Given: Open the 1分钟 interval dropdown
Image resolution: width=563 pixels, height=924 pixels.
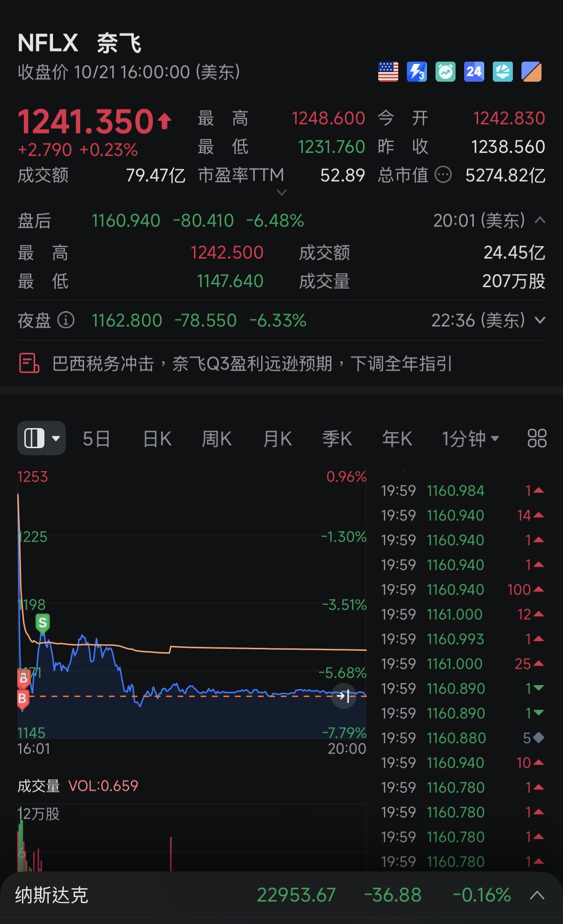Looking at the screenshot, I should coord(470,438).
